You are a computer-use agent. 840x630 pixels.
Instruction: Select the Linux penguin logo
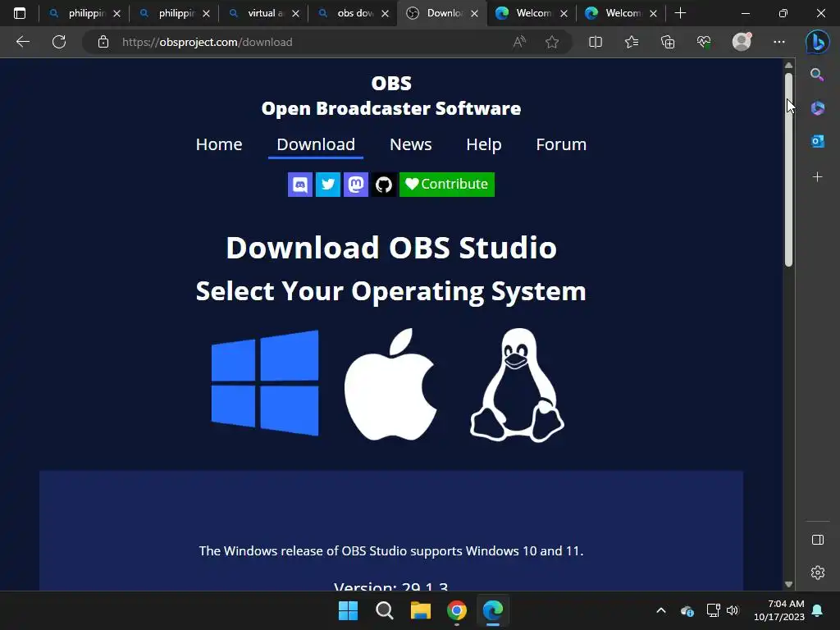click(x=517, y=386)
